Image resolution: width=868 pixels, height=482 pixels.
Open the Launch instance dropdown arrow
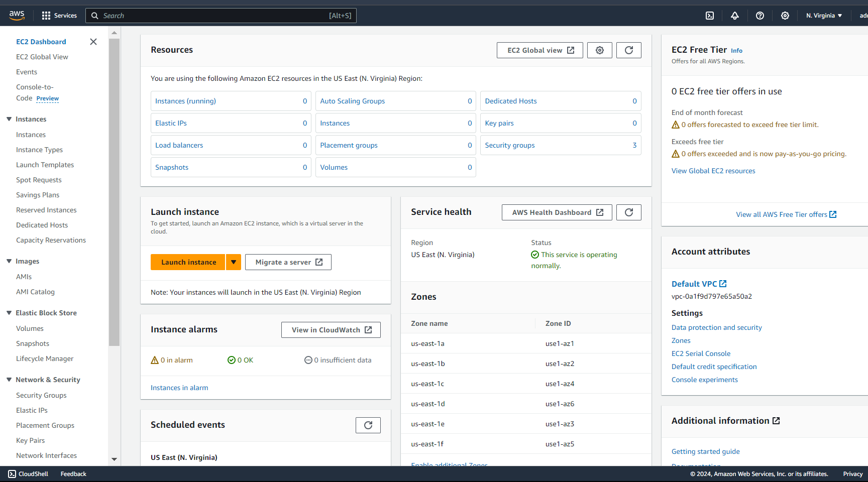tap(233, 262)
